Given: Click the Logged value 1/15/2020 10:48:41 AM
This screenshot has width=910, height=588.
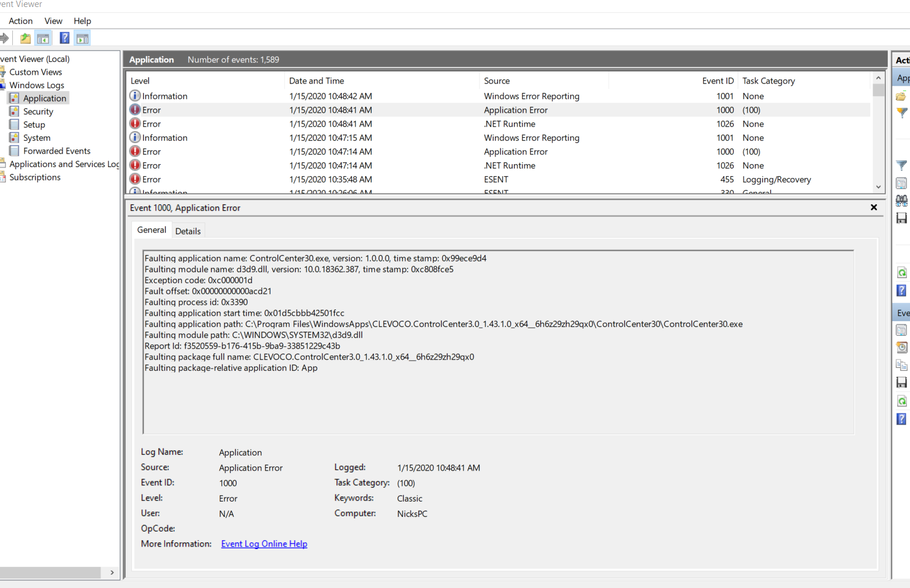Looking at the screenshot, I should point(439,468).
